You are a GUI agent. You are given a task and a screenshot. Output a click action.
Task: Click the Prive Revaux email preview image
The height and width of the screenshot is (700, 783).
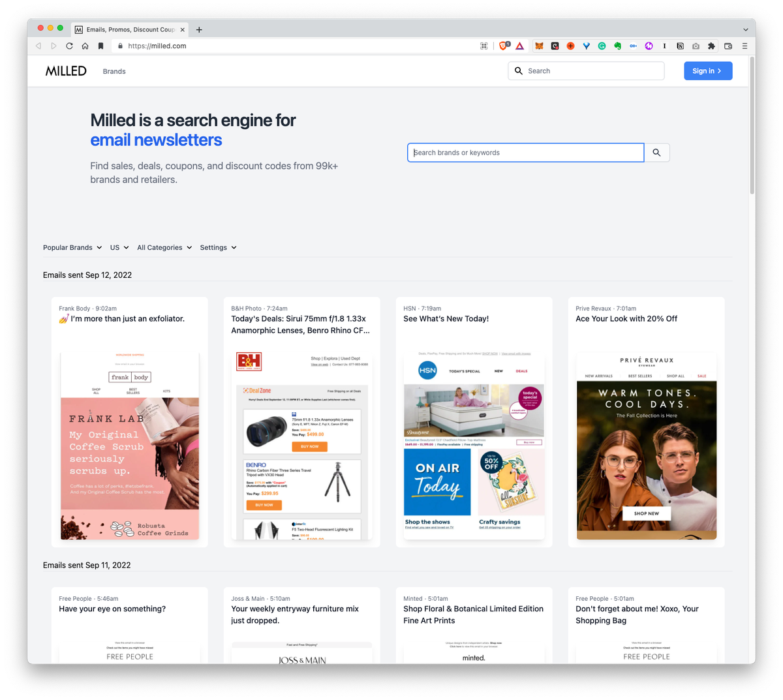[647, 446]
